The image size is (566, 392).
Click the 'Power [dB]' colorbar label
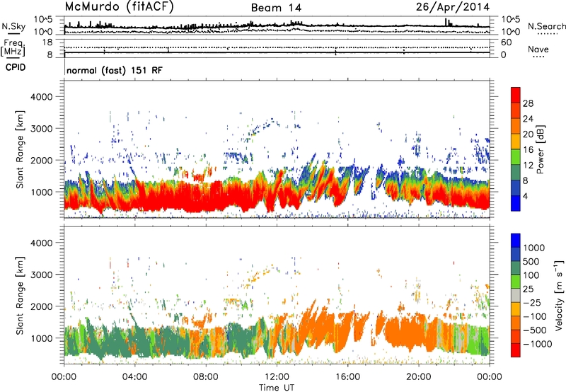tap(540, 149)
